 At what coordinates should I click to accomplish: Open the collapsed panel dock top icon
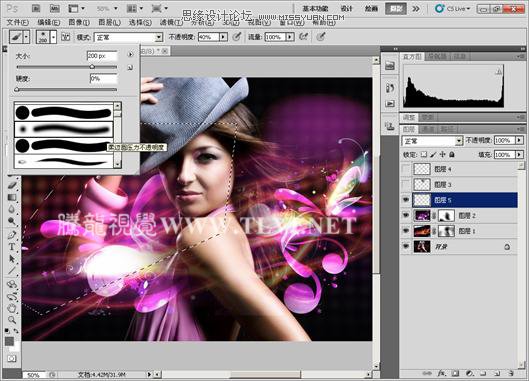pyautogui.click(x=390, y=65)
